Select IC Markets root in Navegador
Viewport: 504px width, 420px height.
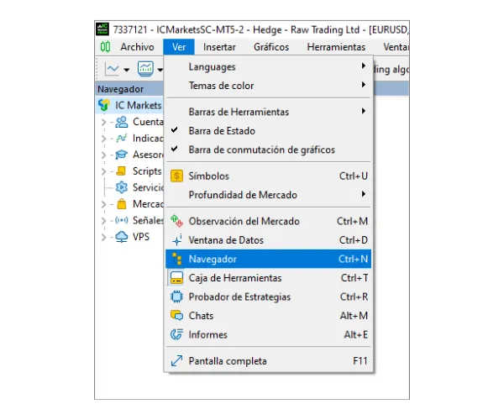(130, 105)
